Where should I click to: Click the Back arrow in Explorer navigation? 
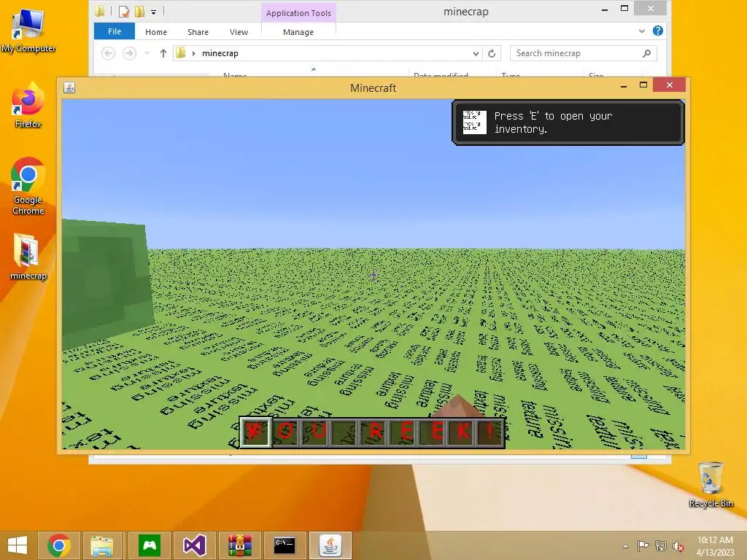pos(108,53)
